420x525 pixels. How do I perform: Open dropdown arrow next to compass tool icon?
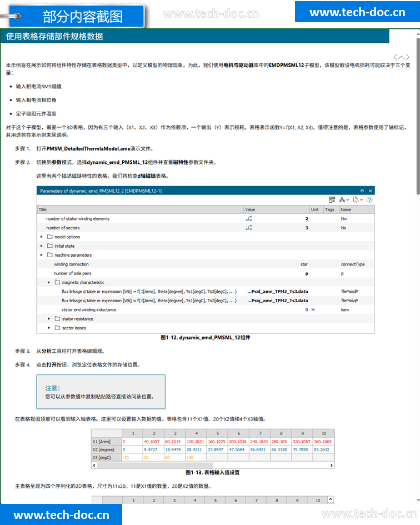[x=348, y=200]
